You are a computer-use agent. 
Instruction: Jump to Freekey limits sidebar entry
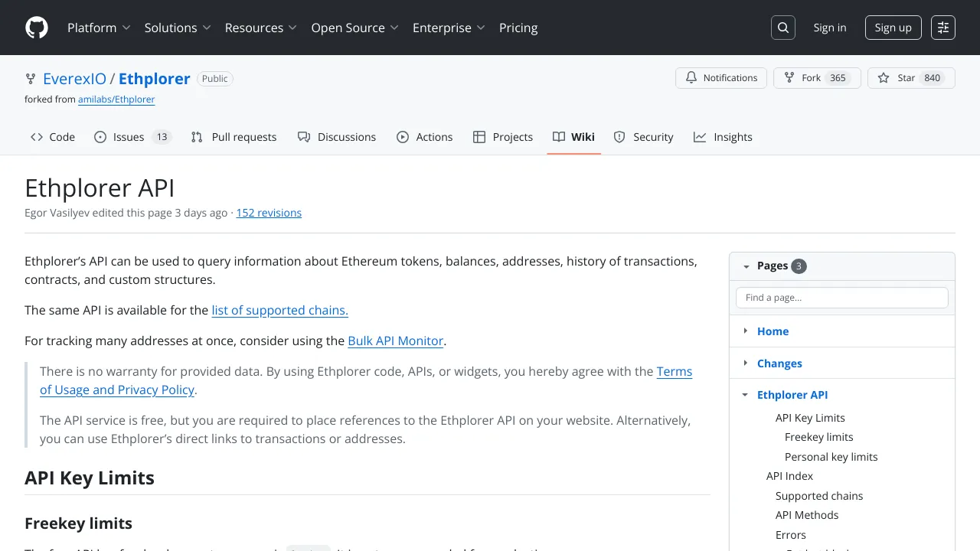pos(819,437)
